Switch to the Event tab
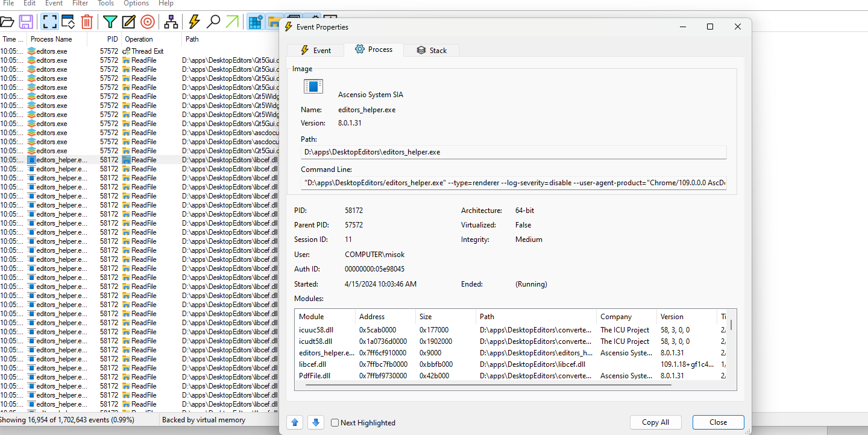Screen dimensions: 868x435 click(x=315, y=50)
